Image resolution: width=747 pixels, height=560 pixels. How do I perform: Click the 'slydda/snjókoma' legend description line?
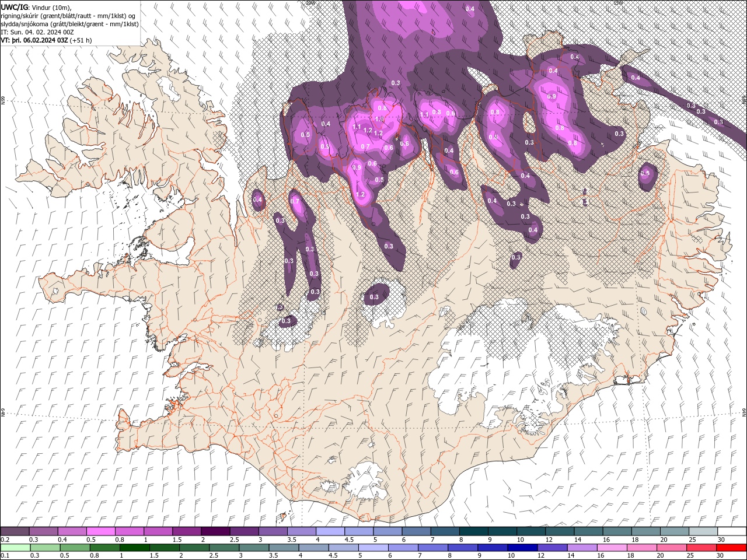70,24
